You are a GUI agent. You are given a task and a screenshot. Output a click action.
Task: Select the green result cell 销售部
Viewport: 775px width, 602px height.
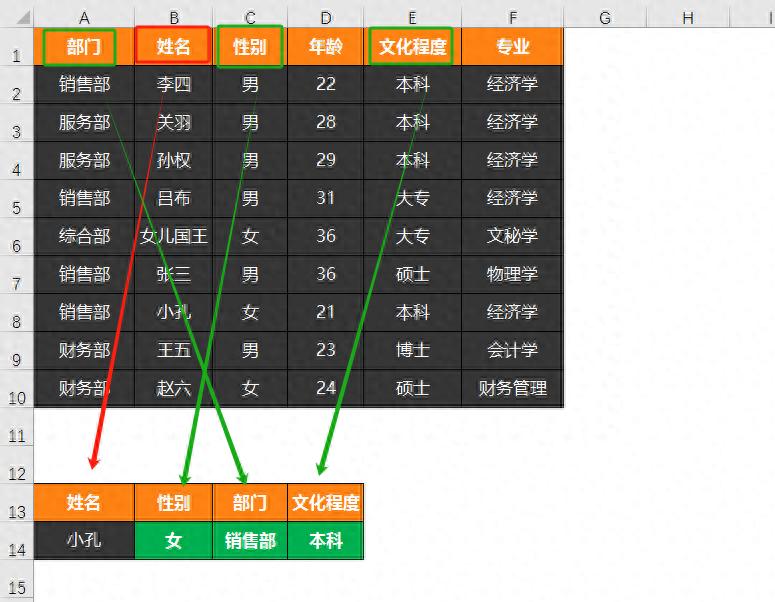250,541
